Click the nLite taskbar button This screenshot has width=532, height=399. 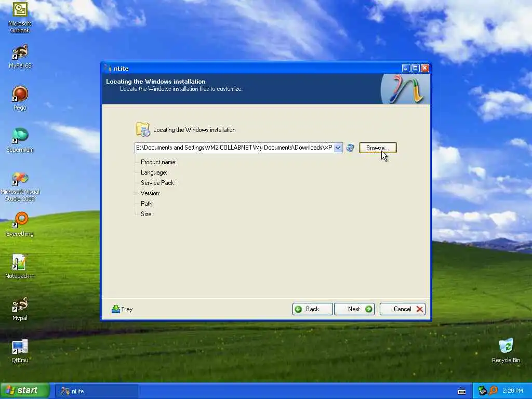click(97, 391)
